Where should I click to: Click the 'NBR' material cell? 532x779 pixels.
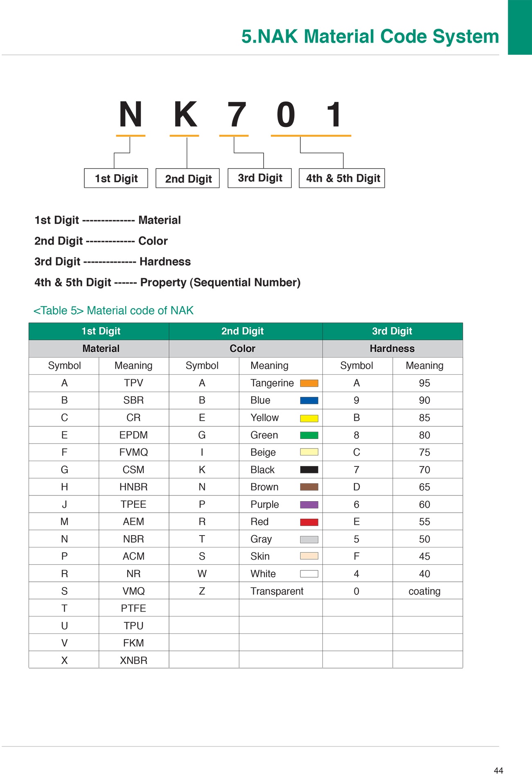[x=134, y=539]
